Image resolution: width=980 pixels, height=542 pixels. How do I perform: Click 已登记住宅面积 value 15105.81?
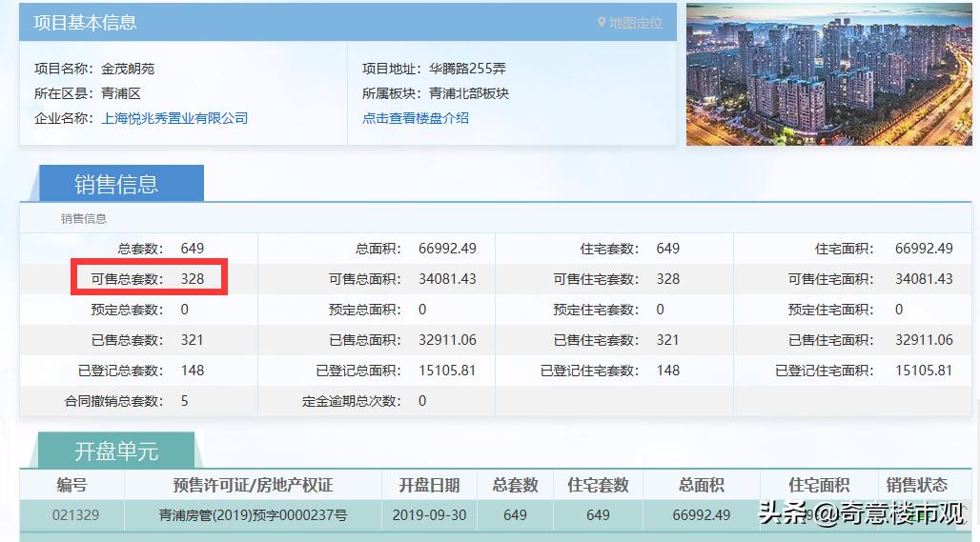pyautogui.click(x=924, y=371)
